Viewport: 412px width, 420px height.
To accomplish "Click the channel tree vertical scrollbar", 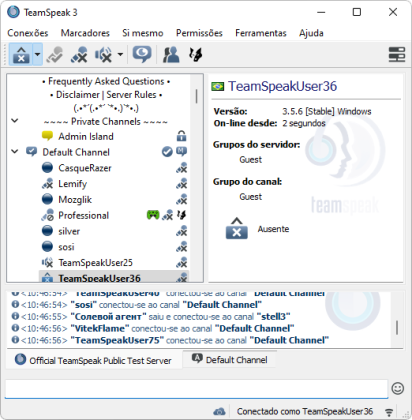I will pyautogui.click(x=197, y=97).
